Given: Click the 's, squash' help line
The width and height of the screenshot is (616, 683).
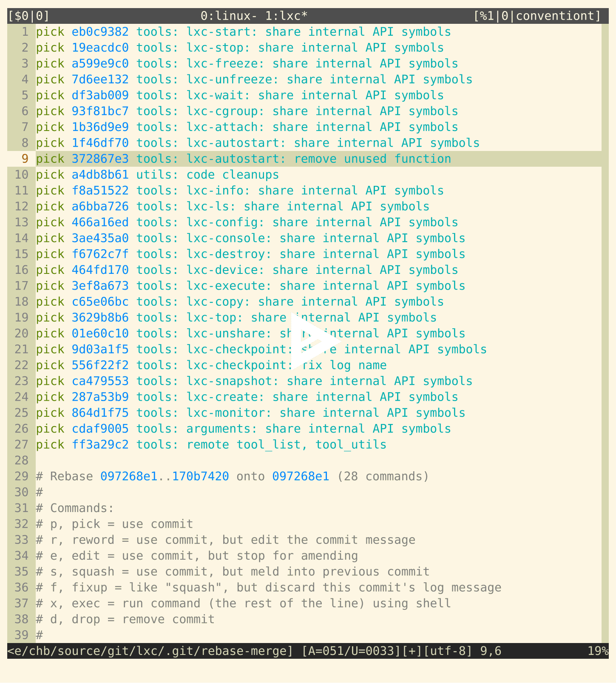Looking at the screenshot, I should click(x=233, y=572).
